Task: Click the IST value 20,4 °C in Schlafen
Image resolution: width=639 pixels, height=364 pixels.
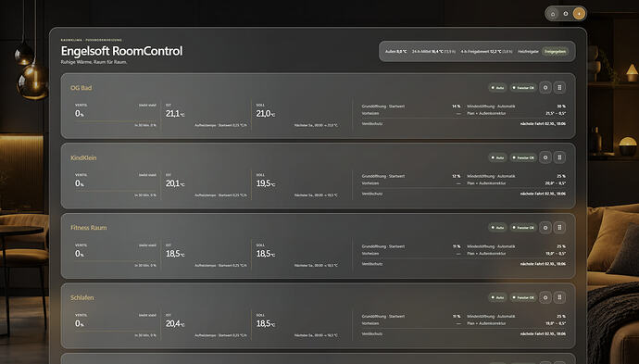Action: [x=175, y=323]
